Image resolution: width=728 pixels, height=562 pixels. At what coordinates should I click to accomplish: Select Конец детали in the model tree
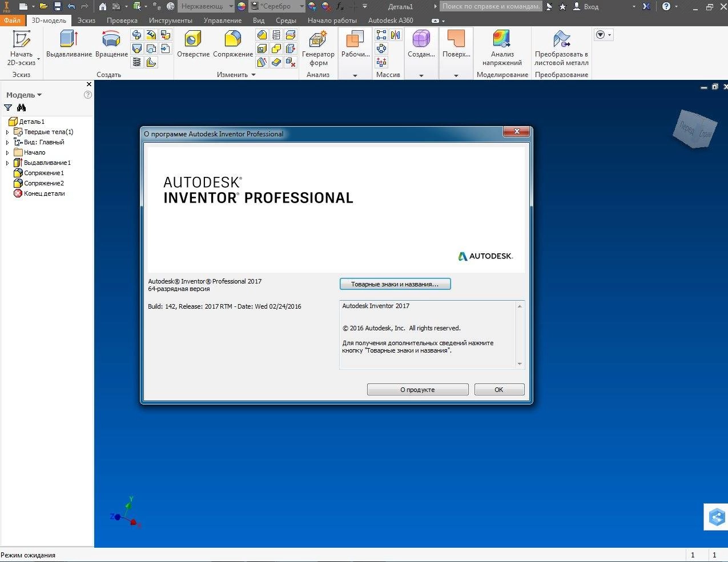point(39,193)
